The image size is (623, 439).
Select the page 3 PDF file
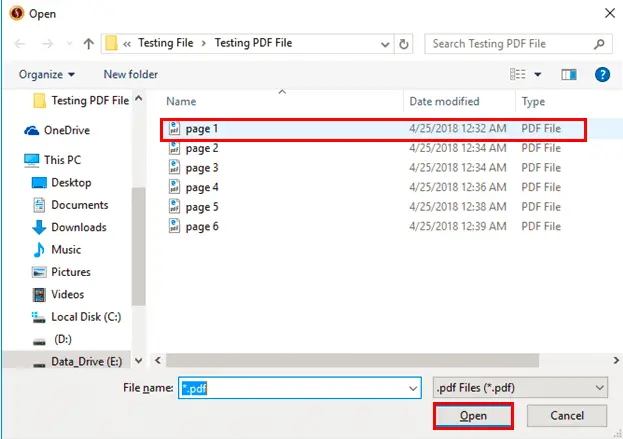tap(373, 168)
